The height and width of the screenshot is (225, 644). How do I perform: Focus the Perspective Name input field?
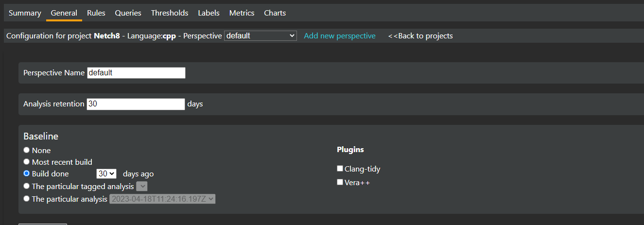coord(136,73)
